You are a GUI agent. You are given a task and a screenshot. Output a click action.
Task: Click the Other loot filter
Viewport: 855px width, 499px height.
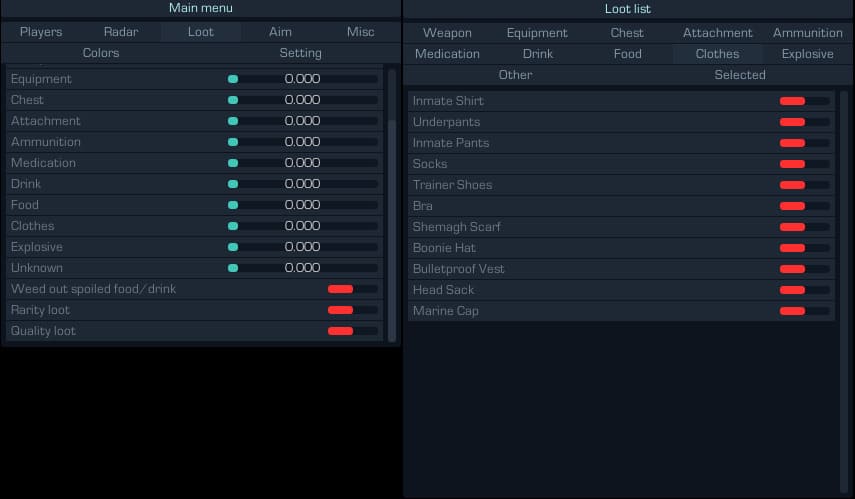click(515, 75)
